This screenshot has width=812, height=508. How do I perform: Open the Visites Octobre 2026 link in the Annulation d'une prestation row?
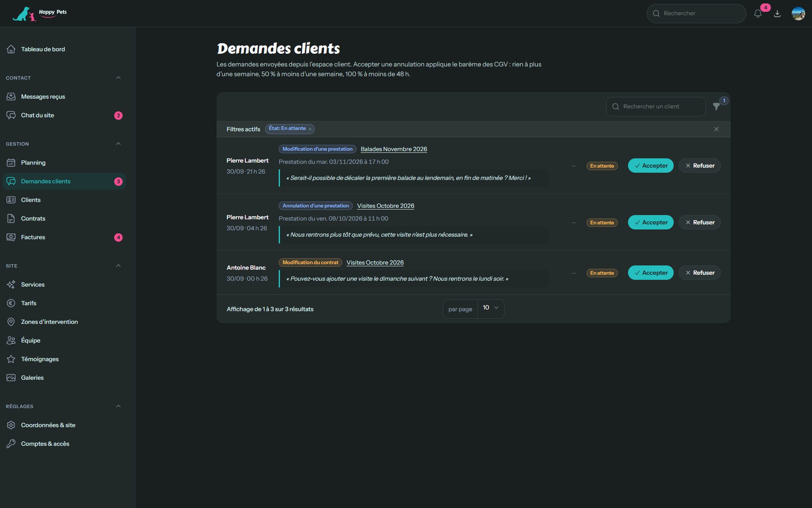[386, 206]
